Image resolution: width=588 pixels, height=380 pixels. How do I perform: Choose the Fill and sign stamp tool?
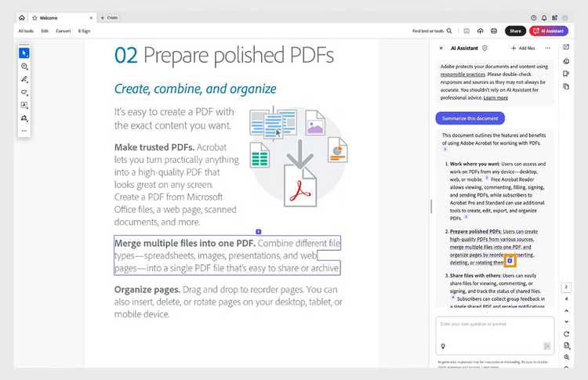24,118
